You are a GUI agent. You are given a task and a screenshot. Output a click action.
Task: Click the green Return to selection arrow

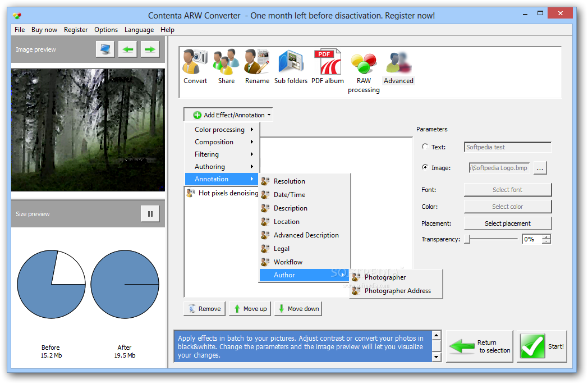pyautogui.click(x=462, y=346)
